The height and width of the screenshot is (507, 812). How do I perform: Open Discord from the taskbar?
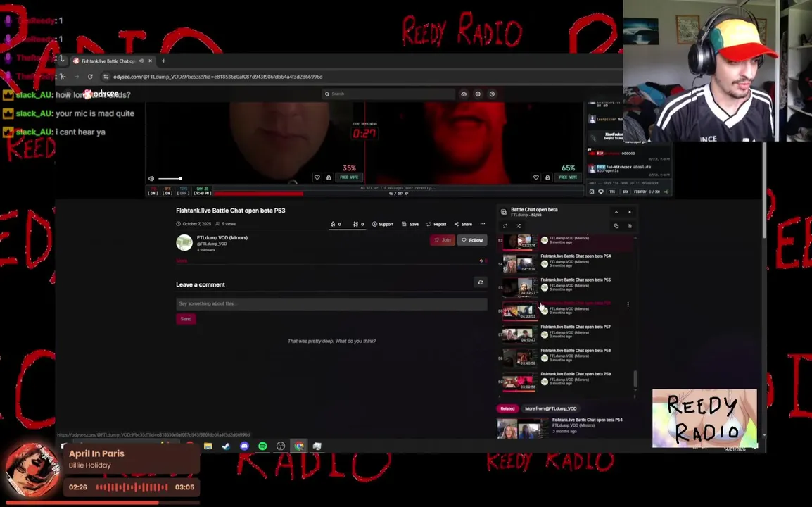click(244, 446)
